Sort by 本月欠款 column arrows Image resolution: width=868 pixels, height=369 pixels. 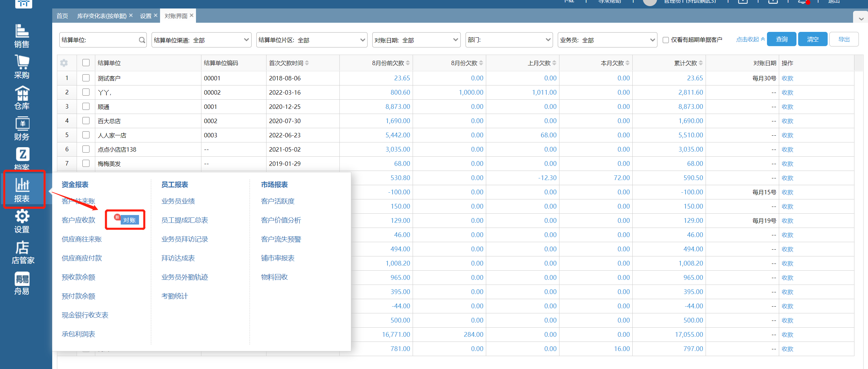(x=628, y=63)
